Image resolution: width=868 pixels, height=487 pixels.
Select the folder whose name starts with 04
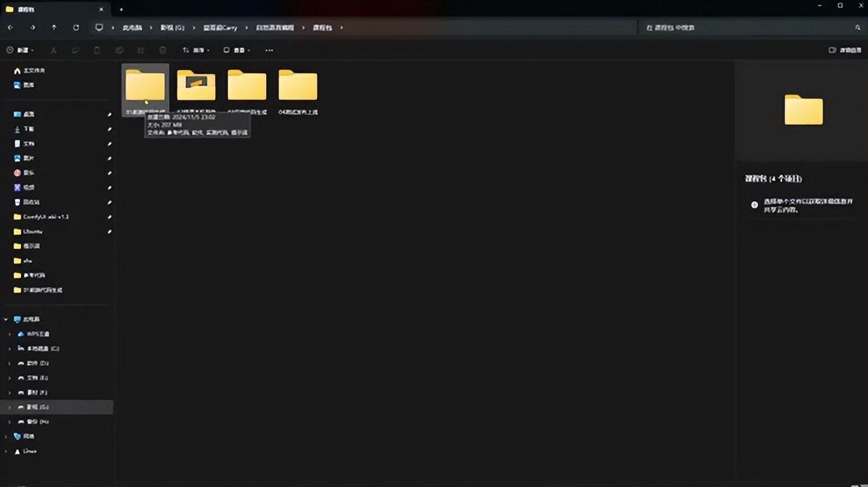298,91
